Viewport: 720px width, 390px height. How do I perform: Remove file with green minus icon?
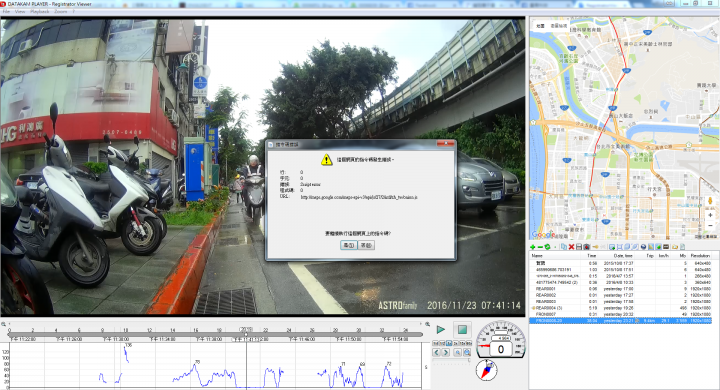540,247
